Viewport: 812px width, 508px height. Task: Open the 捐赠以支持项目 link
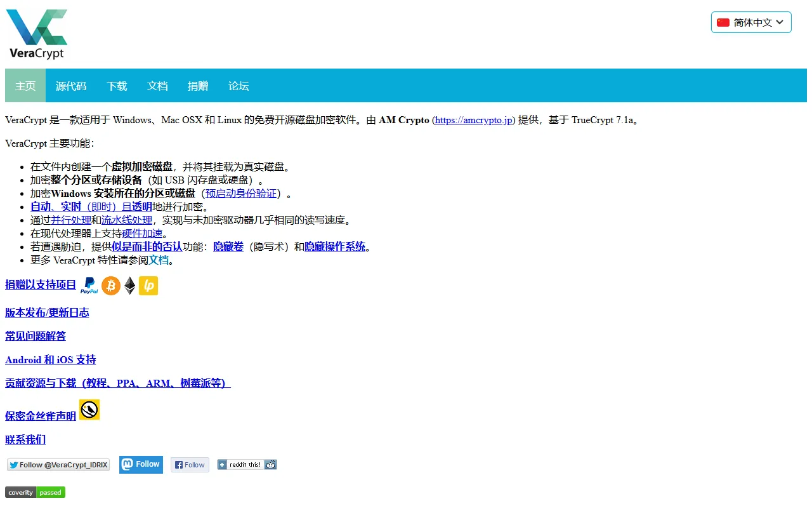pos(41,284)
